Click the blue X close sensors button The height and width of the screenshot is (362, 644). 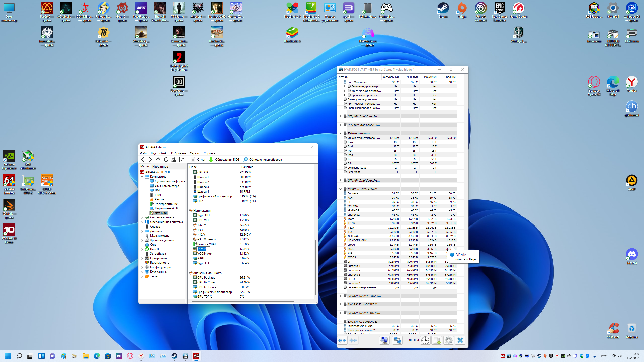[460, 340]
